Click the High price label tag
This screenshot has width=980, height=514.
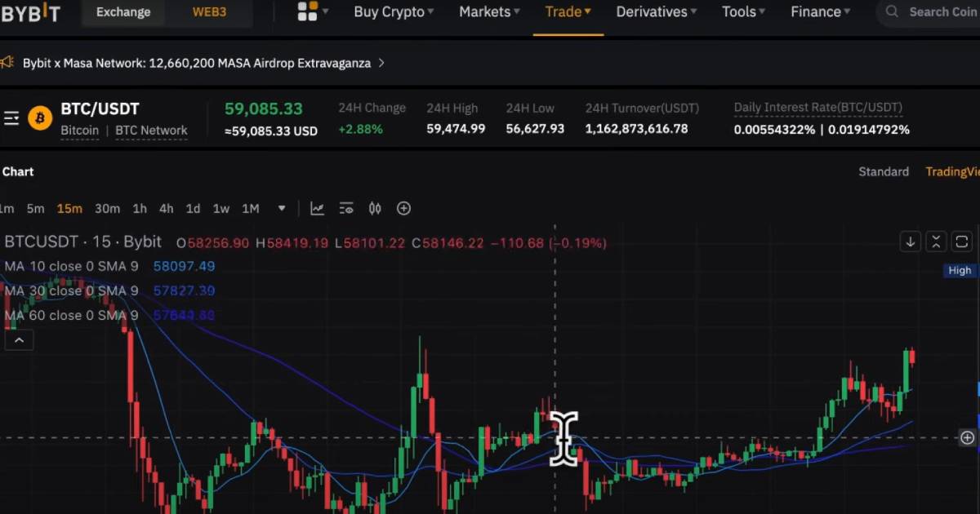960,270
